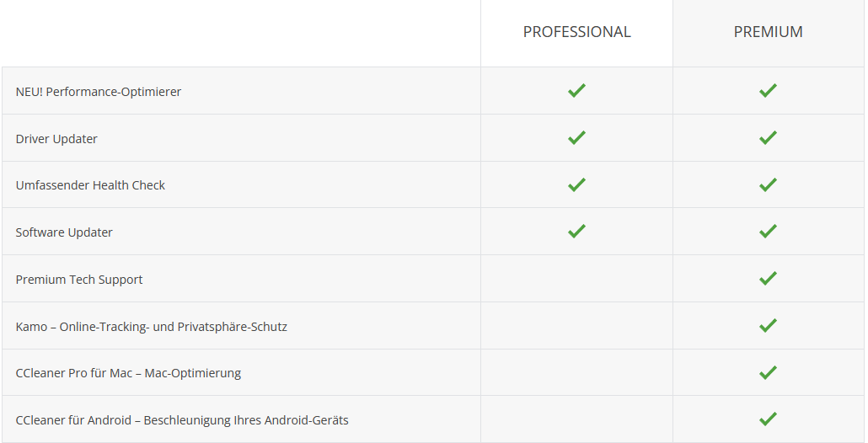
Task: Click Professional checkmark for Software Updater
Action: click(x=576, y=231)
